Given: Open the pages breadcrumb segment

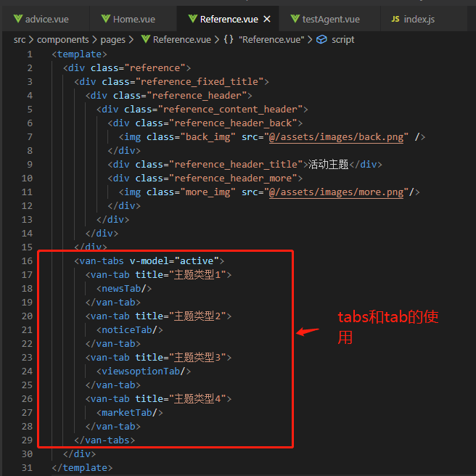Looking at the screenshot, I should (x=112, y=39).
